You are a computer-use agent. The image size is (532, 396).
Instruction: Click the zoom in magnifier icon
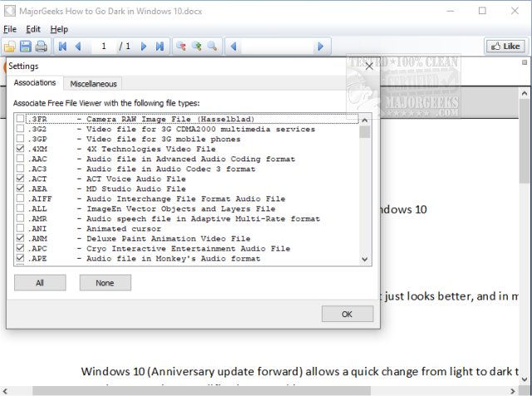(196, 47)
